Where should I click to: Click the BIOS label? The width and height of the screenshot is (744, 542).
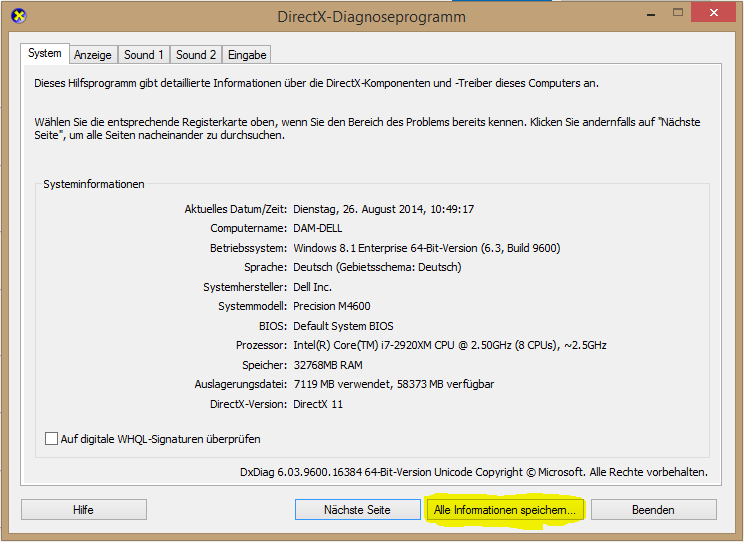273,326
